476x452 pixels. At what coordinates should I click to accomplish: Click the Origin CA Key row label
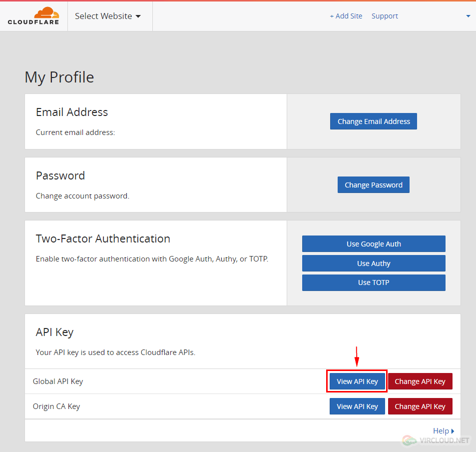coord(56,406)
